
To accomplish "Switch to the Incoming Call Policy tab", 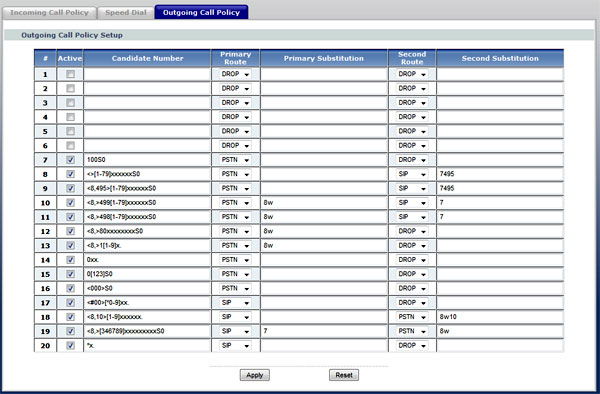I will 49,13.
